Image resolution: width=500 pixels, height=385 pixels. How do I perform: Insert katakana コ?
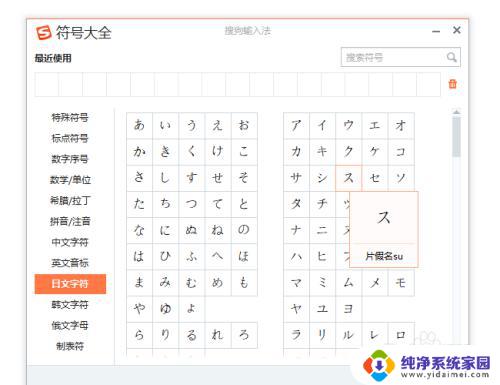pyautogui.click(x=401, y=152)
